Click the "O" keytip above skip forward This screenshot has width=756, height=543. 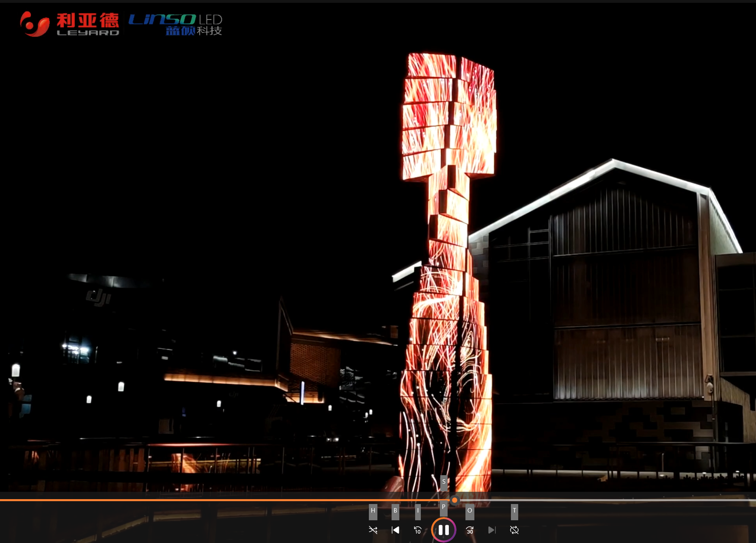(470, 511)
